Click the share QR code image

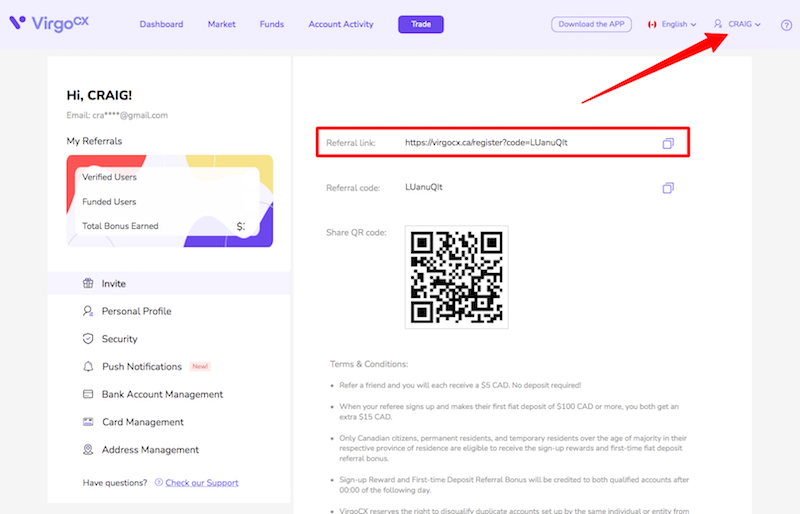click(457, 277)
